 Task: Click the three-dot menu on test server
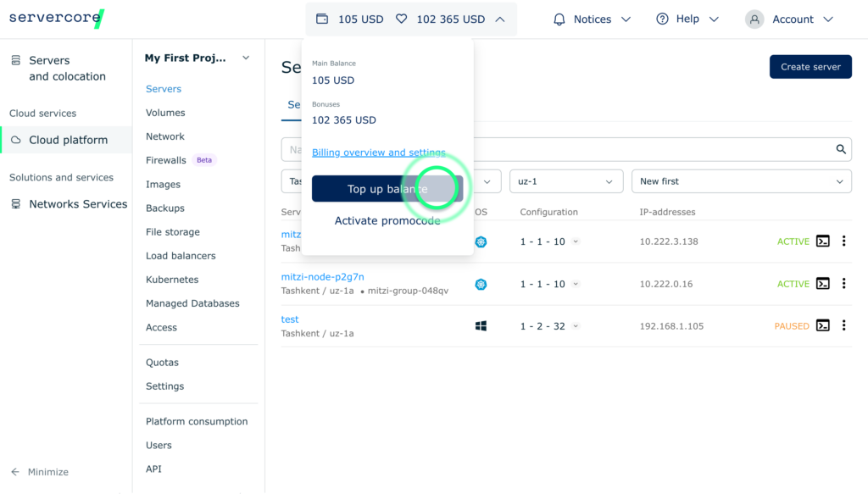point(843,325)
